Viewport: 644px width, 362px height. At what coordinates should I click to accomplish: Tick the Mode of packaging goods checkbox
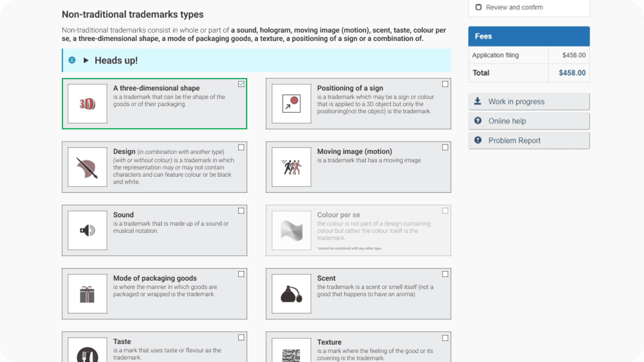[241, 274]
